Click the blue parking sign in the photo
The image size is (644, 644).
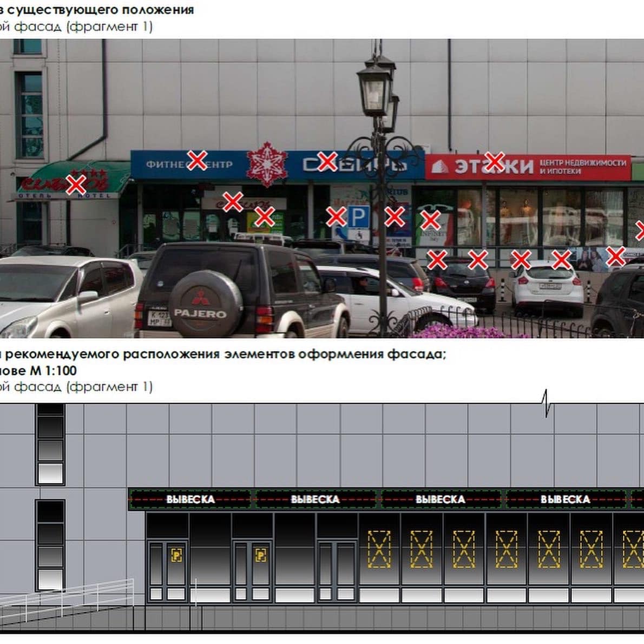click(x=359, y=216)
